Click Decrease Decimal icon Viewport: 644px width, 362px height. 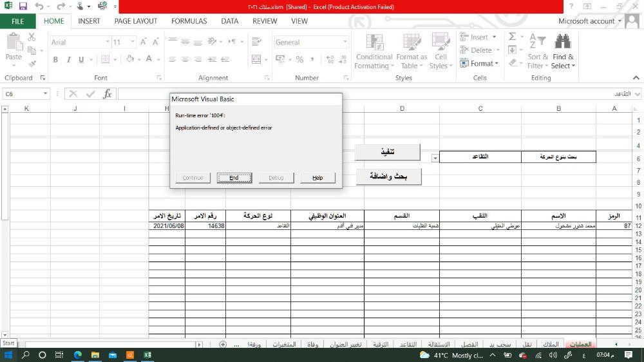pos(343,59)
